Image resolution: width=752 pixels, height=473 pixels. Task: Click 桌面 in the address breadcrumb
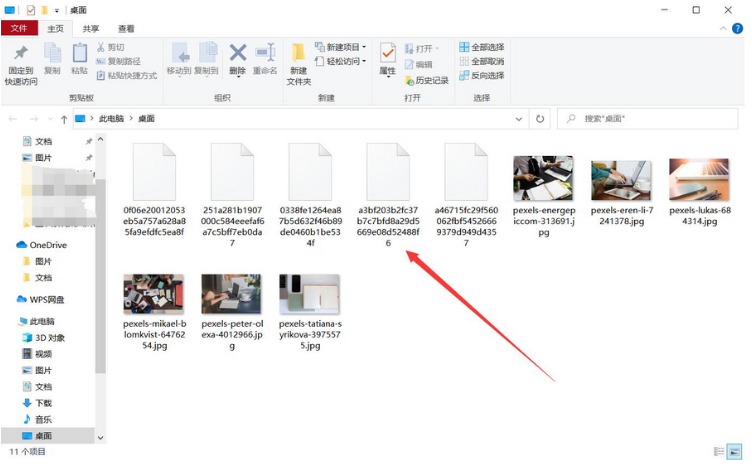pyautogui.click(x=146, y=118)
